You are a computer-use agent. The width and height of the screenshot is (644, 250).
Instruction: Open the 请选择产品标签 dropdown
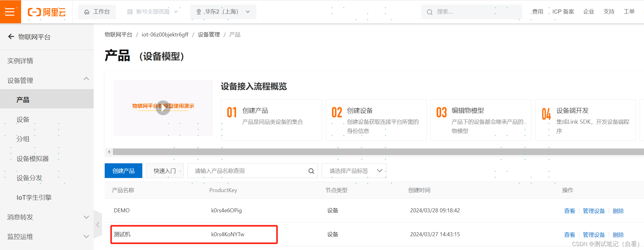tap(354, 171)
